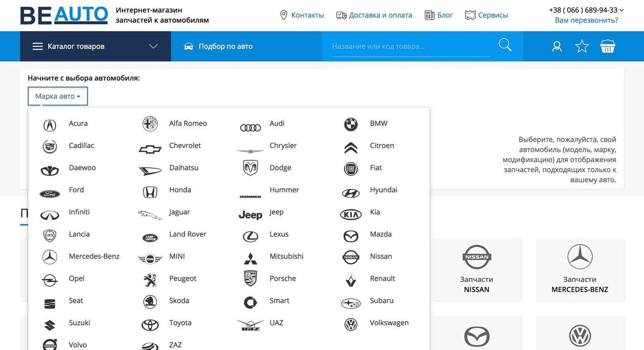Choose Suzuki in the brand list
This screenshot has width=644, height=350.
coord(80,323)
